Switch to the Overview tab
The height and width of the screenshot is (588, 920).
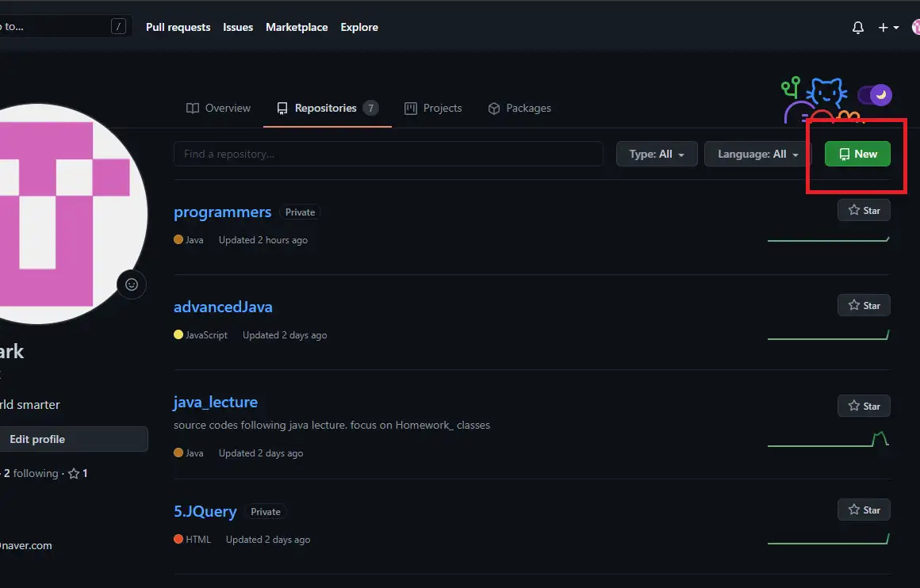[x=218, y=108]
